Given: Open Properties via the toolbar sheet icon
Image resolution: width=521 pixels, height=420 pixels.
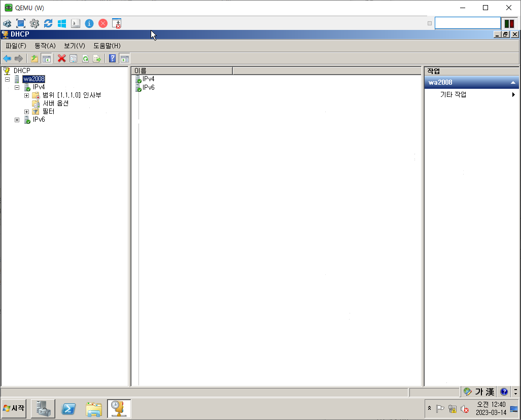Looking at the screenshot, I should [73, 59].
